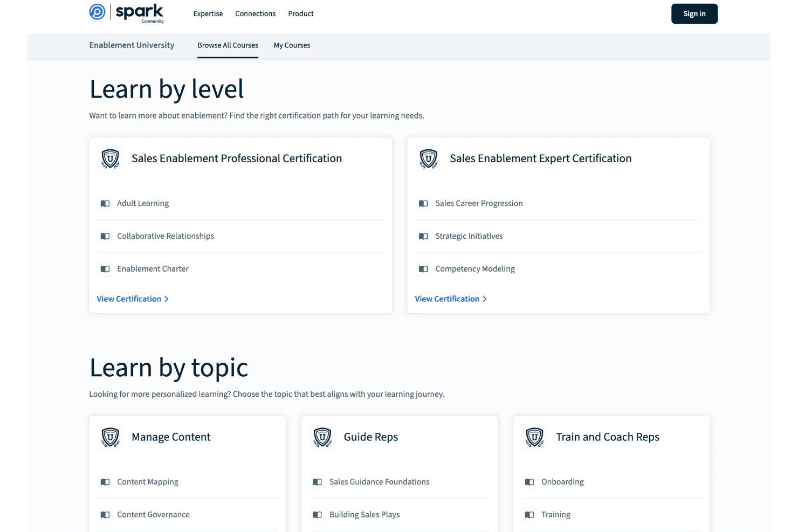Click the Guide Reps shield badge
The image size is (798, 532).
(x=322, y=437)
